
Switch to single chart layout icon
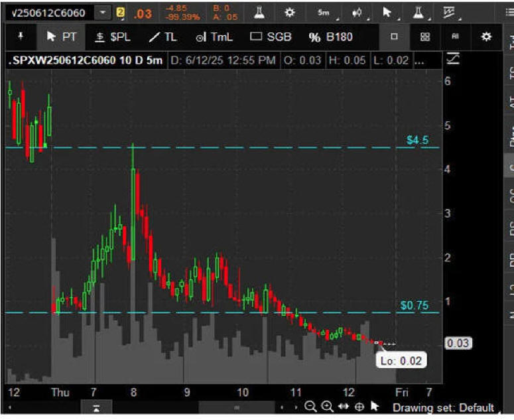395,36
